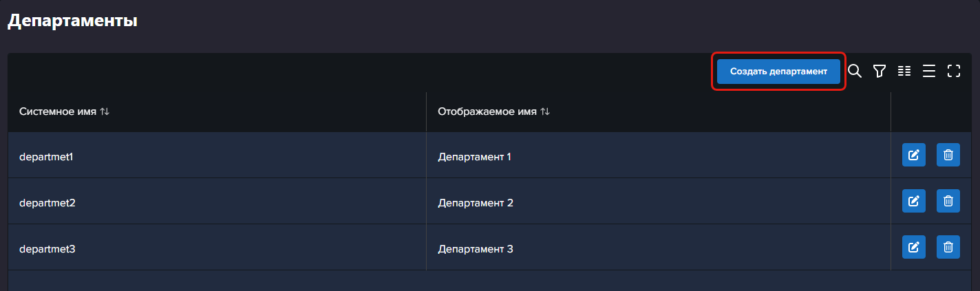Edit the departmet3 row
980x291 pixels.
click(x=914, y=247)
